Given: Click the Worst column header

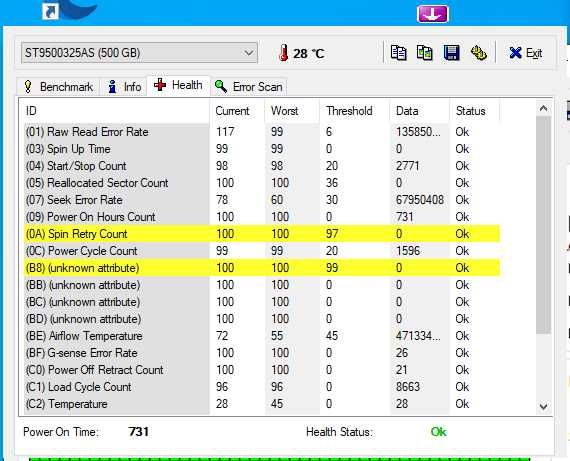Looking at the screenshot, I should pyautogui.click(x=292, y=111).
